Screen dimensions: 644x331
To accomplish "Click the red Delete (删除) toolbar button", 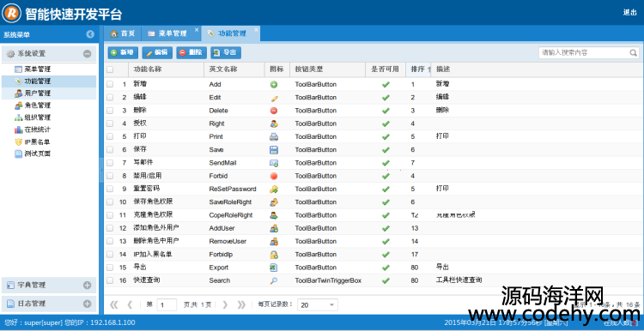I will [191, 53].
